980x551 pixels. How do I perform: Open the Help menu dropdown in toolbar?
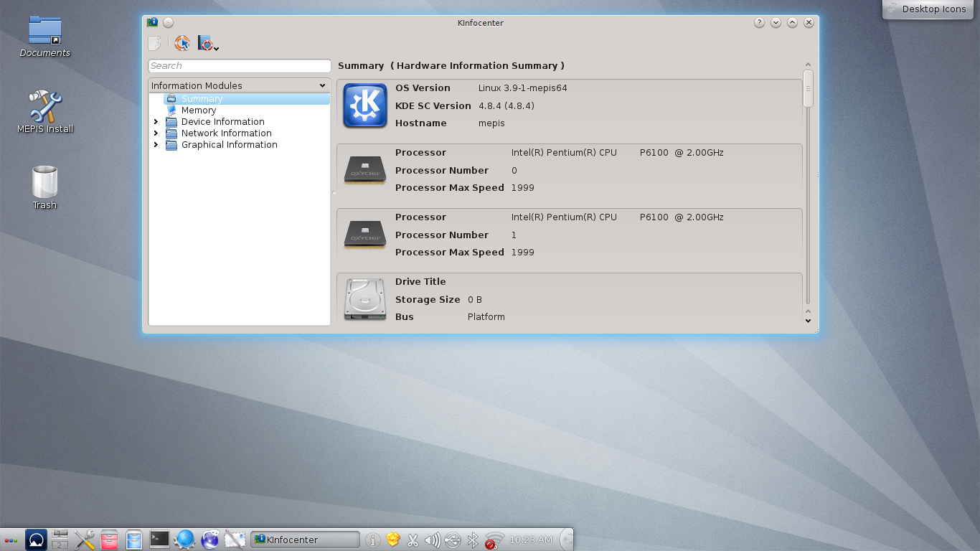(x=208, y=44)
